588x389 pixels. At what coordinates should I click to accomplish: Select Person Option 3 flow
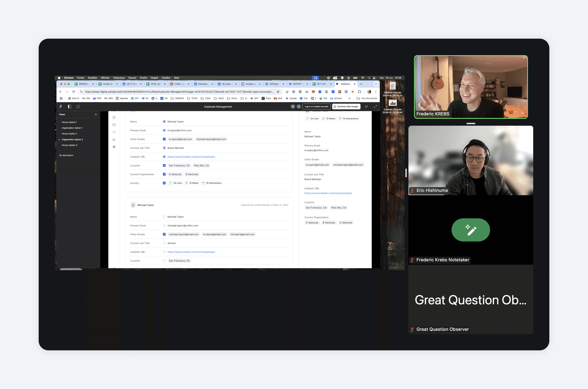[69, 145]
